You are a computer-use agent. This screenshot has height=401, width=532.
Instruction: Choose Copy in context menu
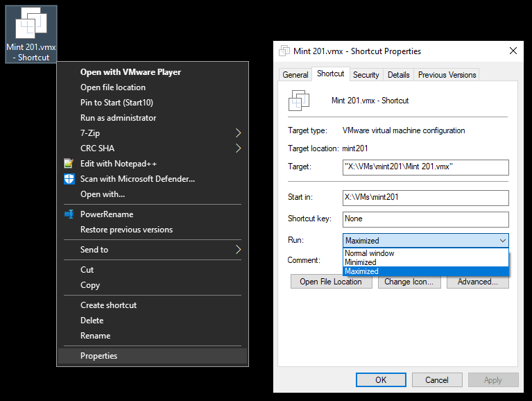(x=153, y=285)
